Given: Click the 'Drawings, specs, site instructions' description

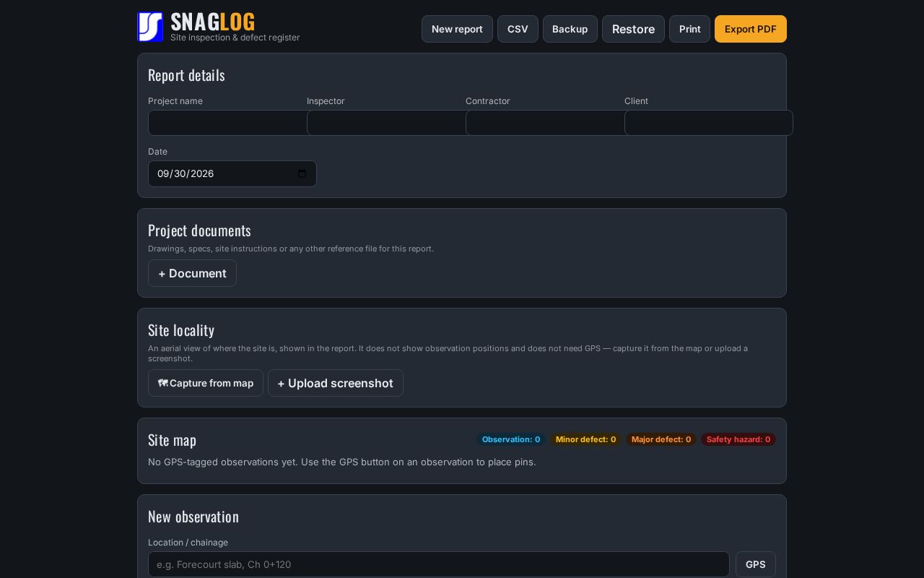Looking at the screenshot, I should coord(291,249).
